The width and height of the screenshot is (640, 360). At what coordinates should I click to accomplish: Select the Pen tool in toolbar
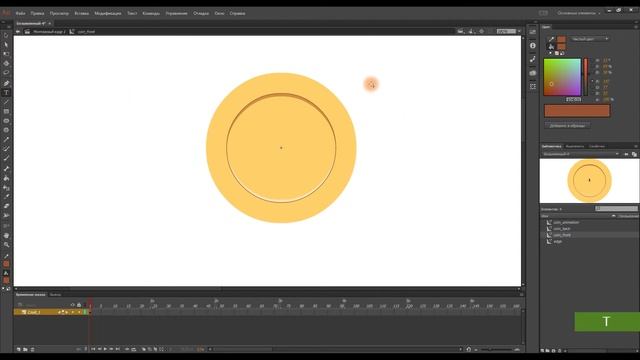point(6,83)
